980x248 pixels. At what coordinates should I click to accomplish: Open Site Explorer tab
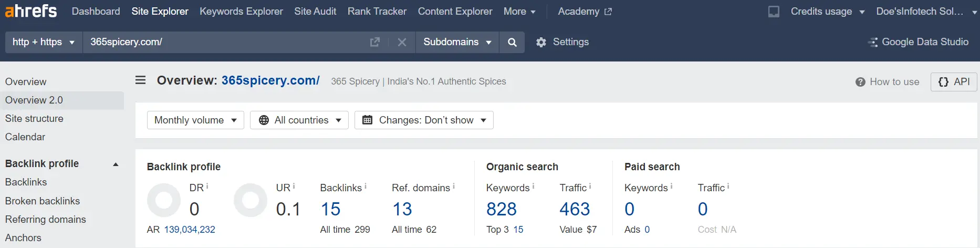click(160, 12)
